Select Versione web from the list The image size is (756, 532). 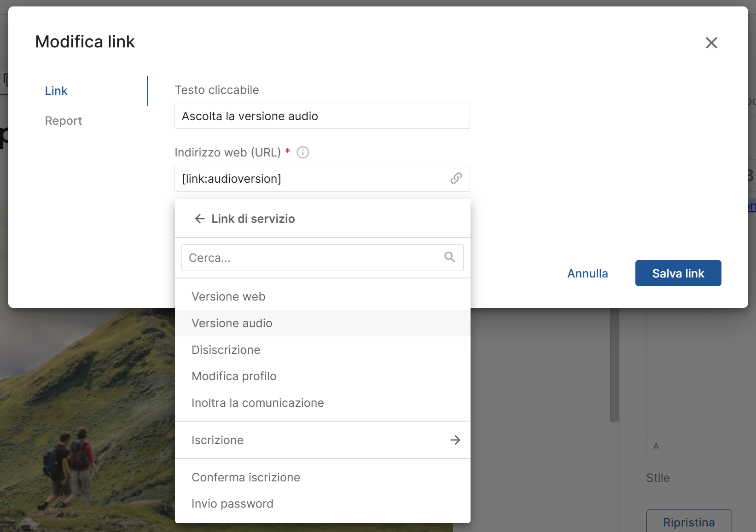(228, 296)
